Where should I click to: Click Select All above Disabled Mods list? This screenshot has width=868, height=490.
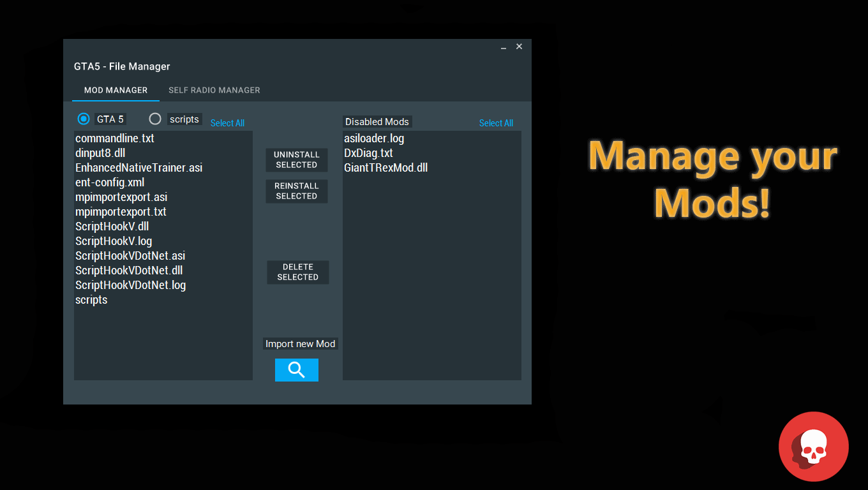pyautogui.click(x=496, y=123)
